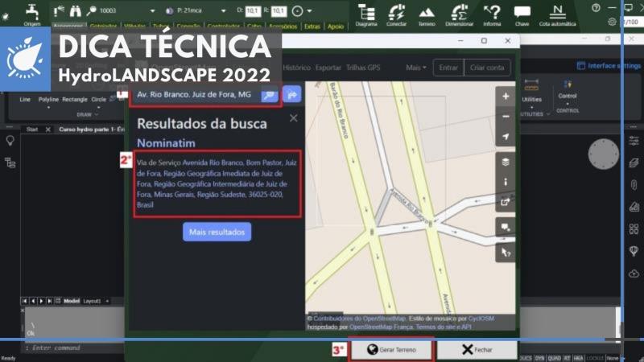This screenshot has width=644, height=362.
Task: Open the map layers panel
Action: coord(506,162)
